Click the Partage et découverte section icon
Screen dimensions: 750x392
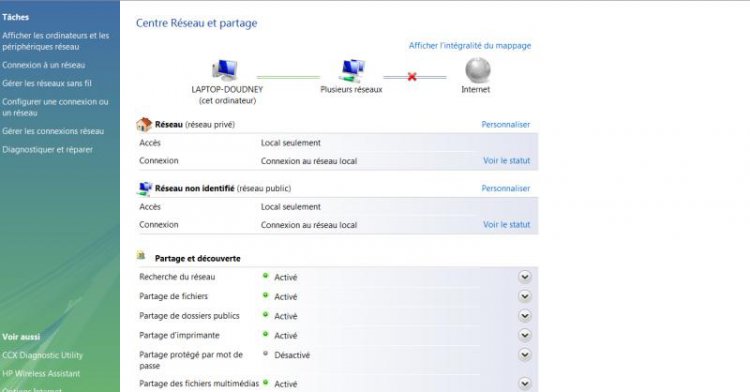pos(141,255)
